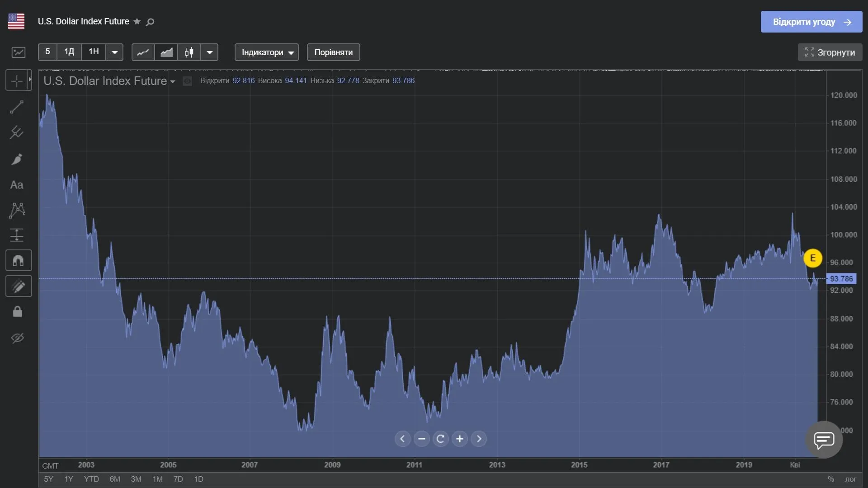Select the Aa text annotation tool
Viewport: 868px width, 488px height.
[17, 185]
